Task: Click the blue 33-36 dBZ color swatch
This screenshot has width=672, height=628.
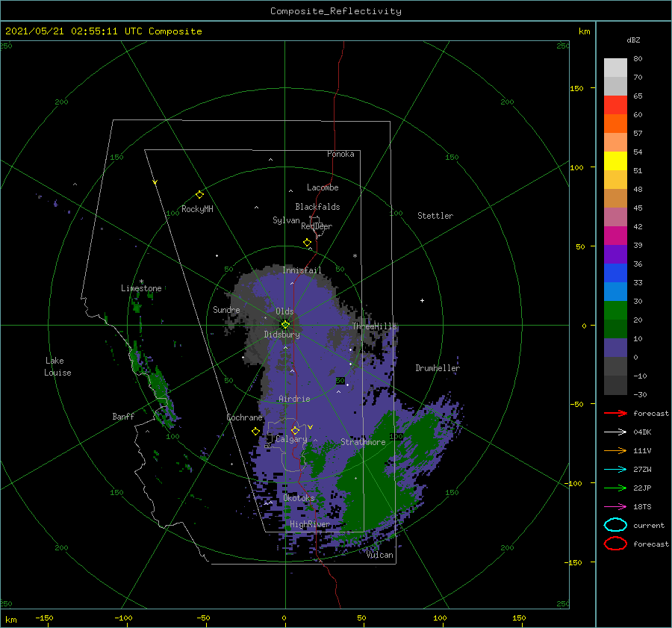Action: [615, 273]
